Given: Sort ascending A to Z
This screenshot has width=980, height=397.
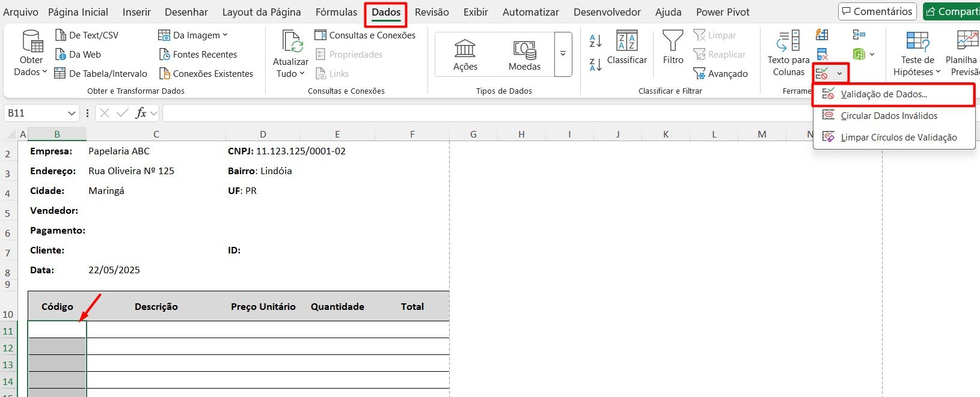Looking at the screenshot, I should [595, 41].
